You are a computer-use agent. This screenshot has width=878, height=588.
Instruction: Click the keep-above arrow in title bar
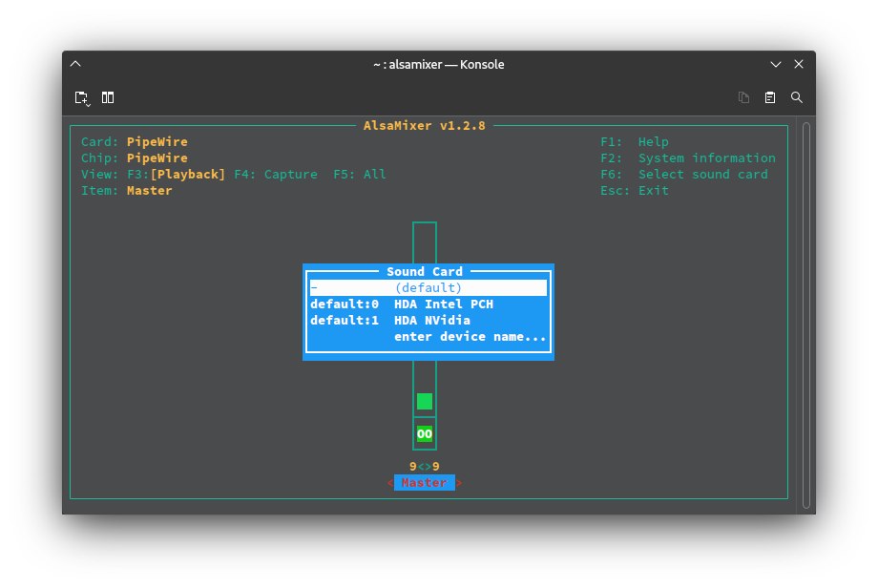coord(75,64)
